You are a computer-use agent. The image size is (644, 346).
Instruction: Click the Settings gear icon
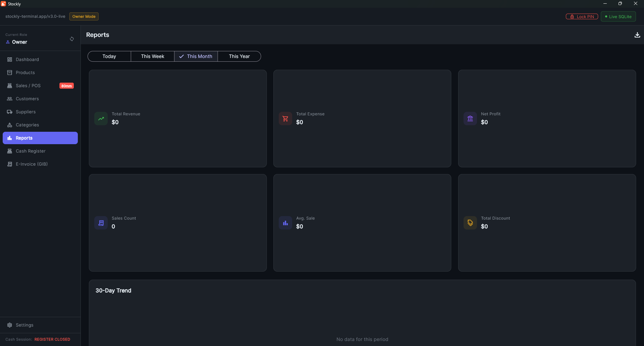click(x=10, y=325)
